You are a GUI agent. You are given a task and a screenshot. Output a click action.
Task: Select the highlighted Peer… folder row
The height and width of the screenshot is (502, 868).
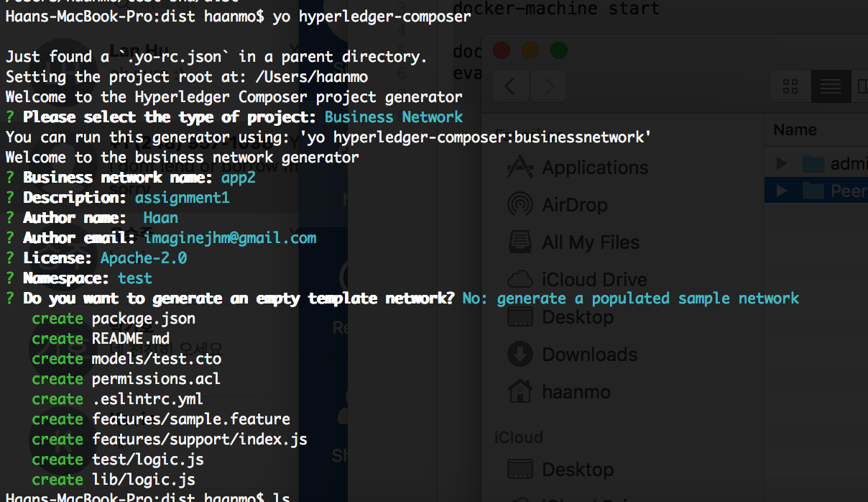pos(816,191)
